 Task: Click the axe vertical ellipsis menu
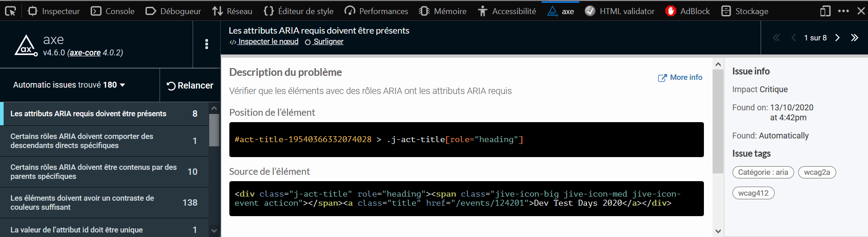point(207,44)
